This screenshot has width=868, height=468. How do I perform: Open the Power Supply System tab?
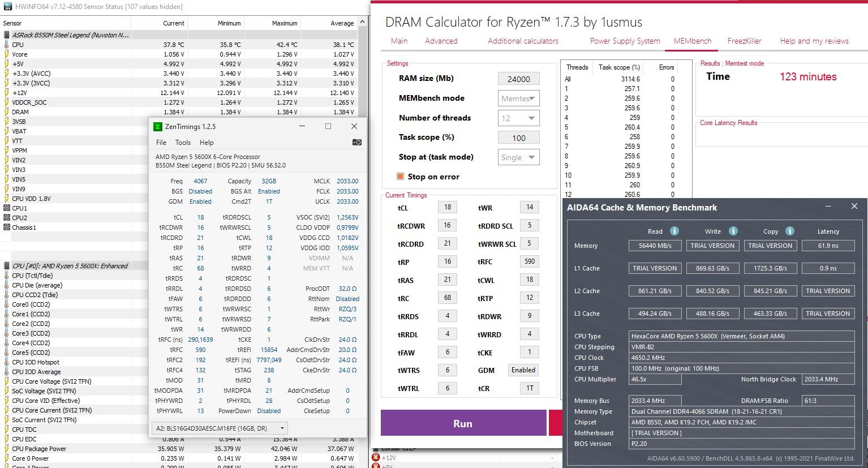[x=625, y=41]
